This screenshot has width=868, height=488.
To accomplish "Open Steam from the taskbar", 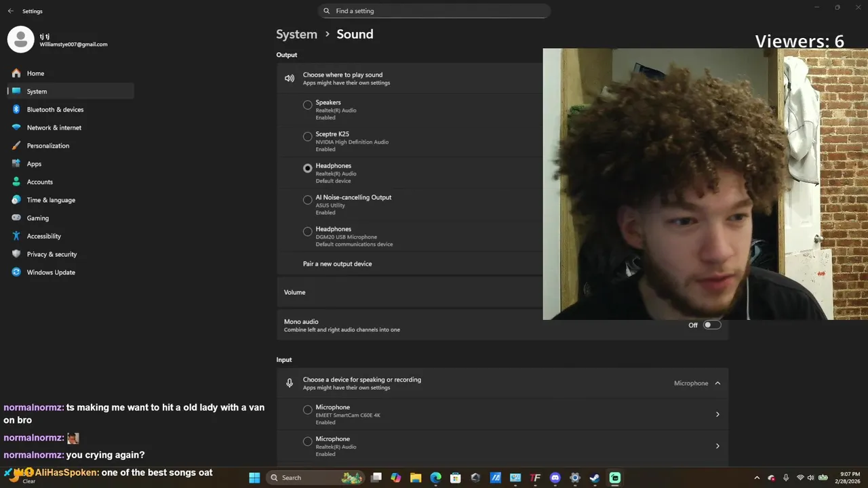I will point(595,478).
